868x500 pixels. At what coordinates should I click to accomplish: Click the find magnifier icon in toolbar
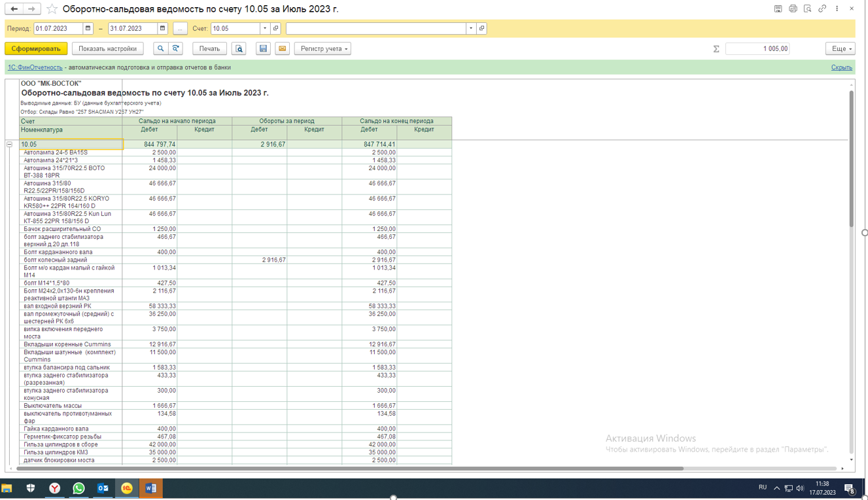pyautogui.click(x=160, y=48)
